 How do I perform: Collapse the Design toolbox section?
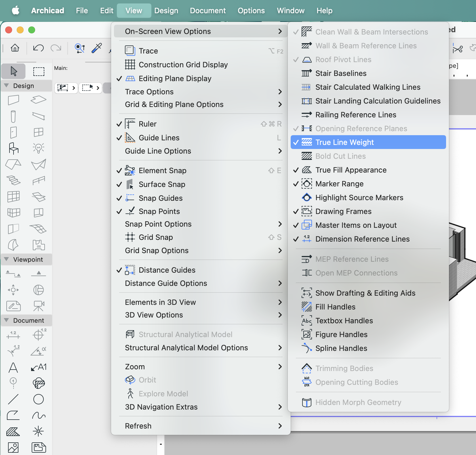tap(6, 86)
